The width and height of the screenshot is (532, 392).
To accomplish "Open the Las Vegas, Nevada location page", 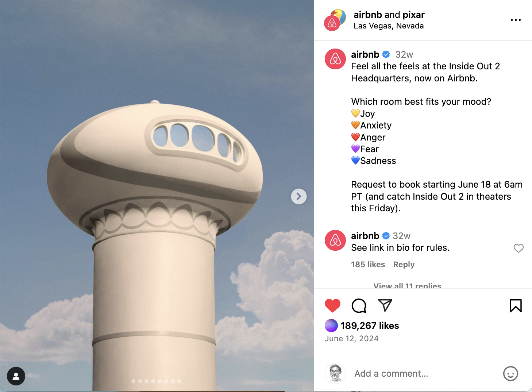I will tap(389, 26).
